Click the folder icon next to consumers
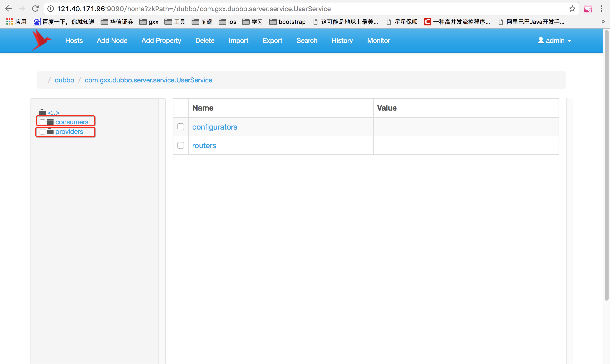Image resolution: width=610 pixels, height=364 pixels. pyautogui.click(x=50, y=122)
